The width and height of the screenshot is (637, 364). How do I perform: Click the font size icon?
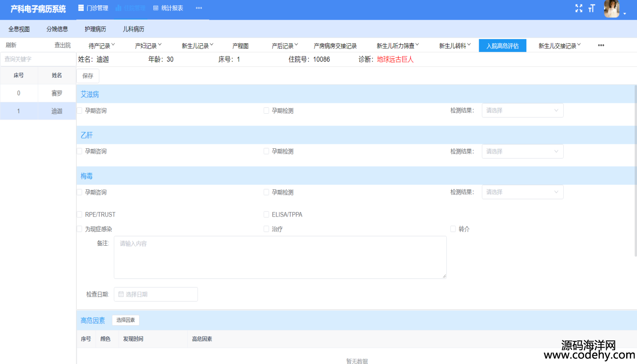pyautogui.click(x=591, y=8)
